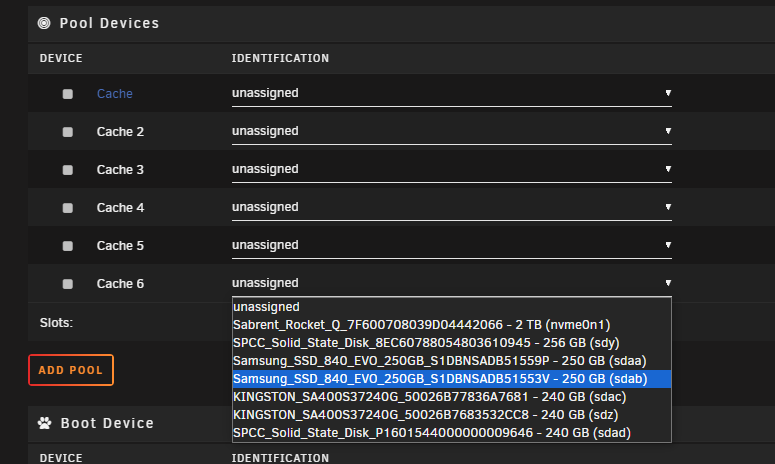Select SPCC_Solid_State_Disk 256 GB (sdy) option
The image size is (775, 464).
pyautogui.click(x=452, y=343)
